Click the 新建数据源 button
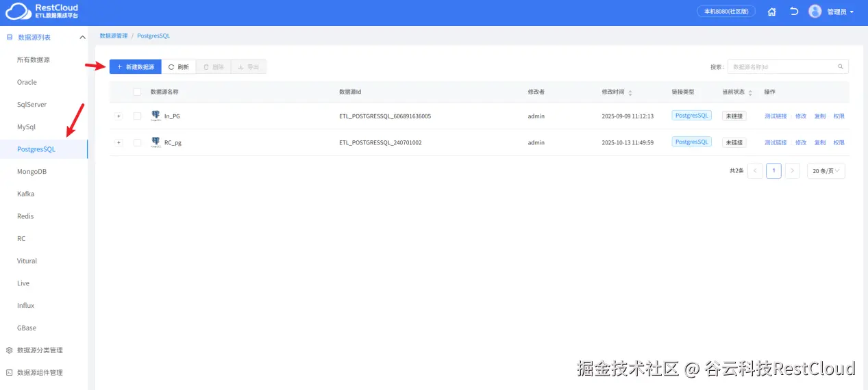 coord(136,67)
